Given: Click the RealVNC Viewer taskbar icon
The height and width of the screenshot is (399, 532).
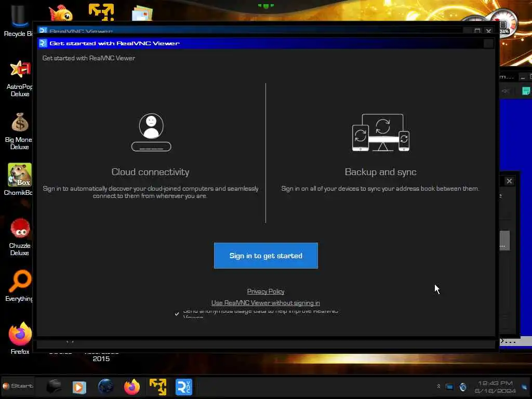Looking at the screenshot, I should tap(184, 387).
